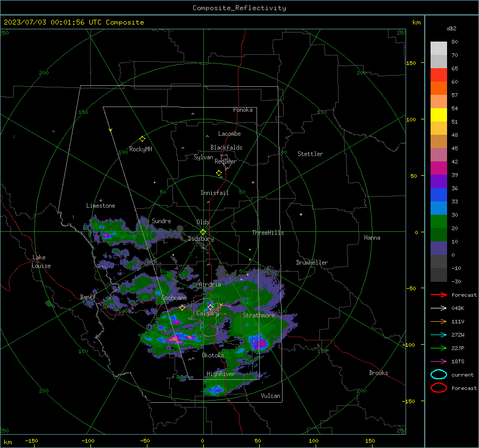Click the Innisfail town label
This screenshot has width=479, height=448.
coord(214,193)
